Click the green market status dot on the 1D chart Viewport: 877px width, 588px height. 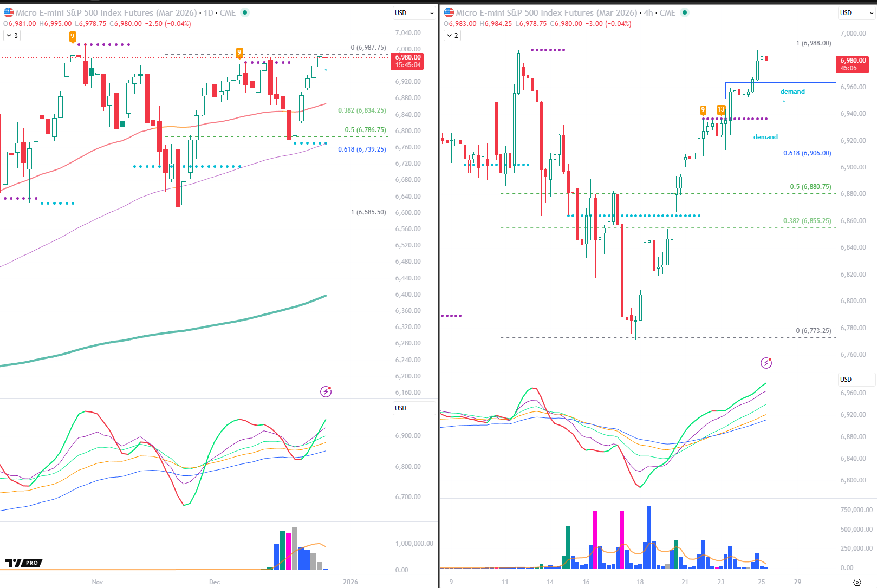[x=245, y=12]
